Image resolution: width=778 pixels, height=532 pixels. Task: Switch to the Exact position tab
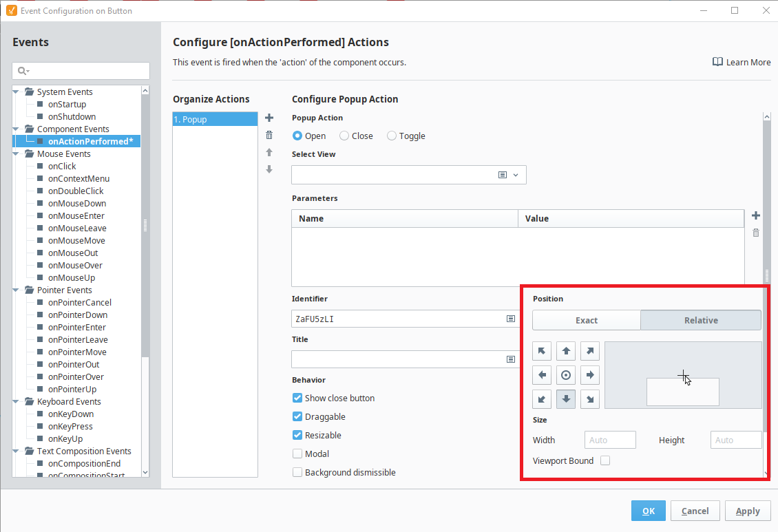pyautogui.click(x=587, y=320)
